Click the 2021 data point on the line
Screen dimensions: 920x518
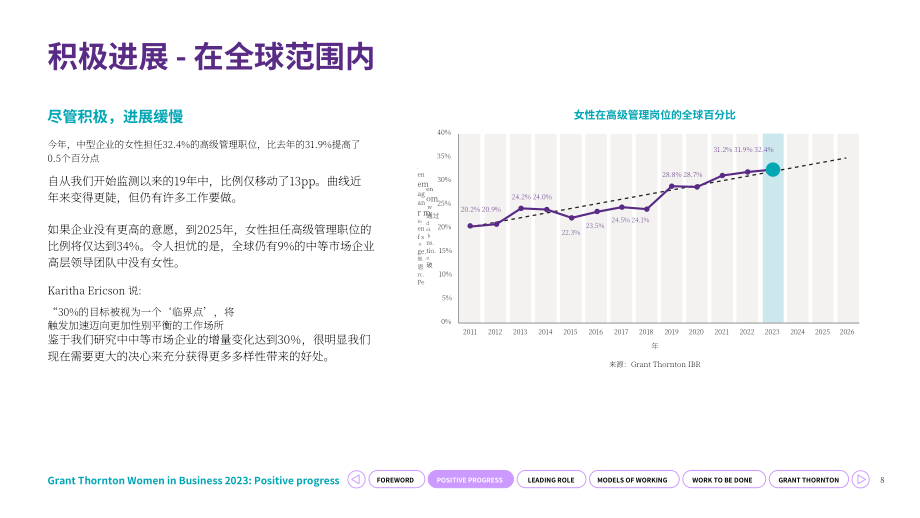click(722, 175)
